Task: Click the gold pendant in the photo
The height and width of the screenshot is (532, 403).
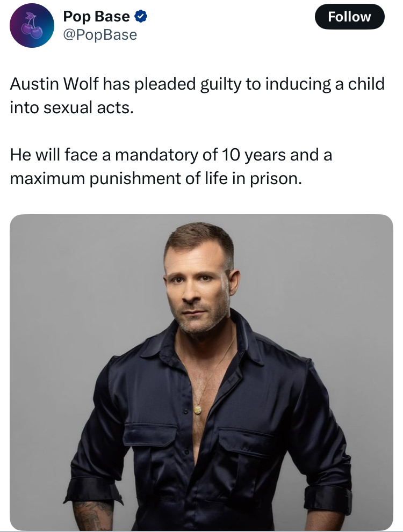Action: pyautogui.click(x=197, y=410)
